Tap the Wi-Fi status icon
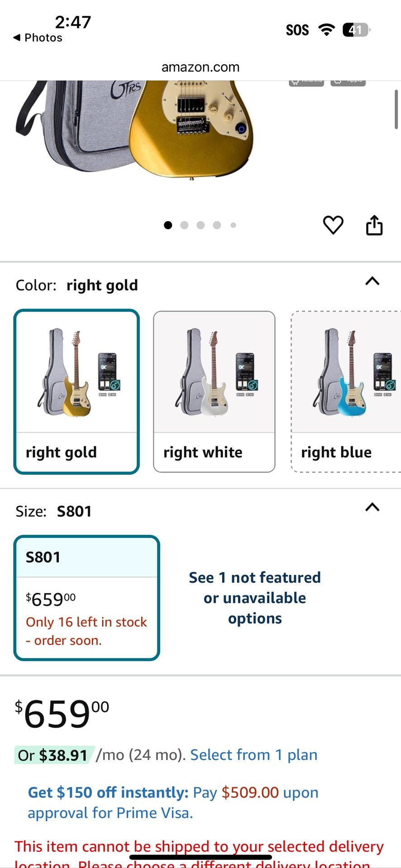The width and height of the screenshot is (401, 868). tap(326, 30)
